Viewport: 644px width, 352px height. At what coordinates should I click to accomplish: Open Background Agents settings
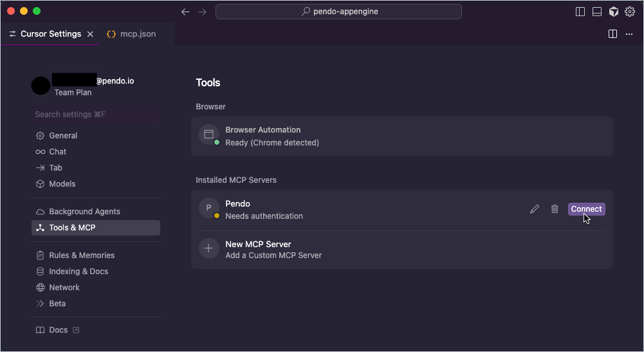[x=84, y=212]
